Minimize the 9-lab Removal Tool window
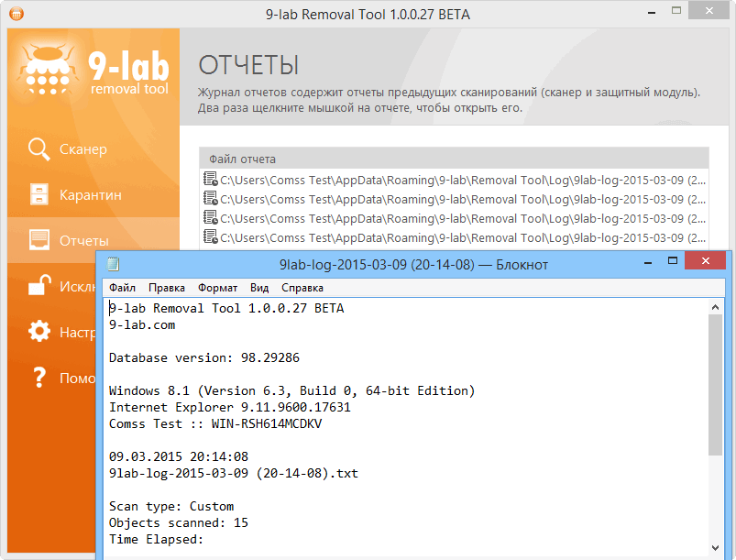Screen dimensions: 736x560 tap(652, 11)
